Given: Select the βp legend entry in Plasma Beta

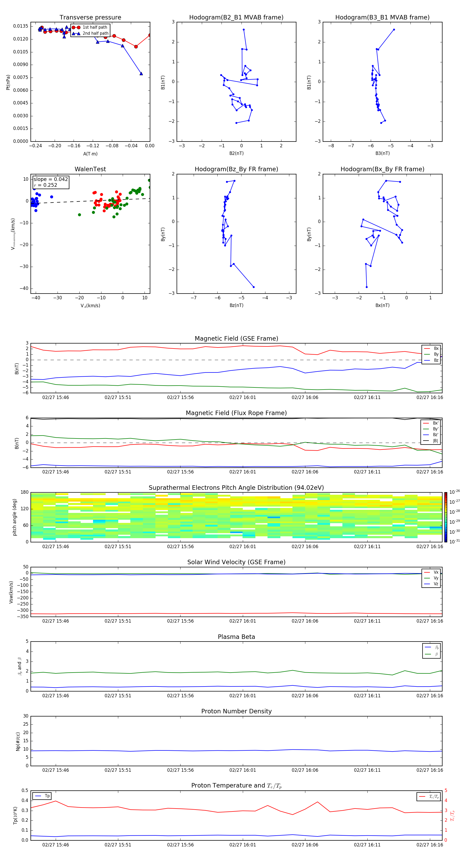Looking at the screenshot, I should tap(431, 647).
